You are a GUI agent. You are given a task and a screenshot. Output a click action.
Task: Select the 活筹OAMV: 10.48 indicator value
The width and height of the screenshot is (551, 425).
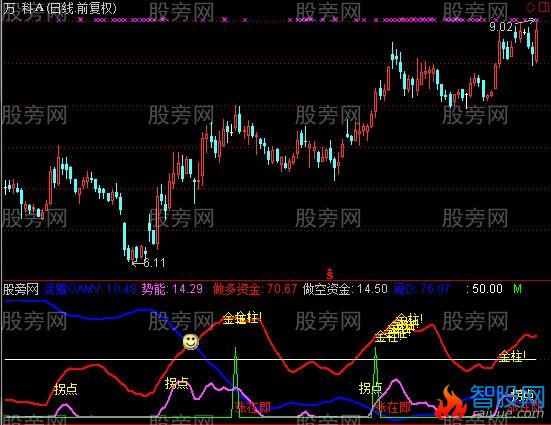pyautogui.click(x=90, y=289)
